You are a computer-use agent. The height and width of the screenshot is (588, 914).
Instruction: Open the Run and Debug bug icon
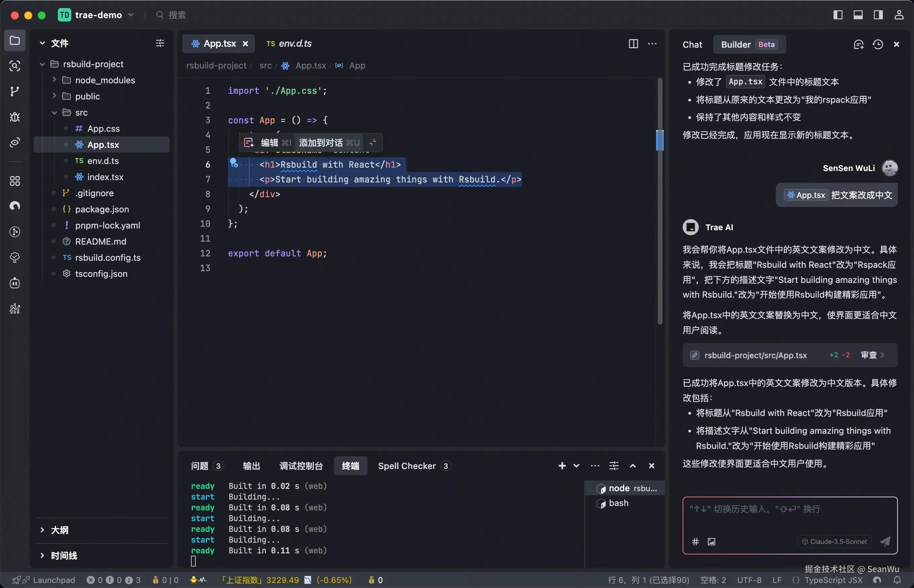pyautogui.click(x=14, y=117)
